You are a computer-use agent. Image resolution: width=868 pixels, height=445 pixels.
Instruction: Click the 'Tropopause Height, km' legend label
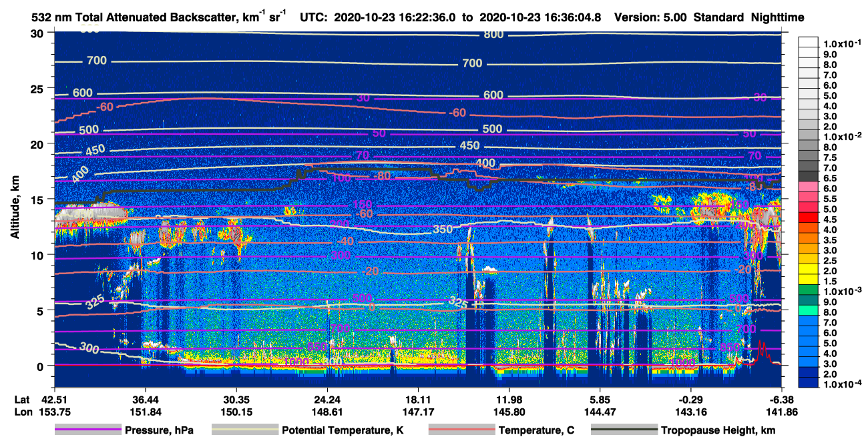point(718,430)
